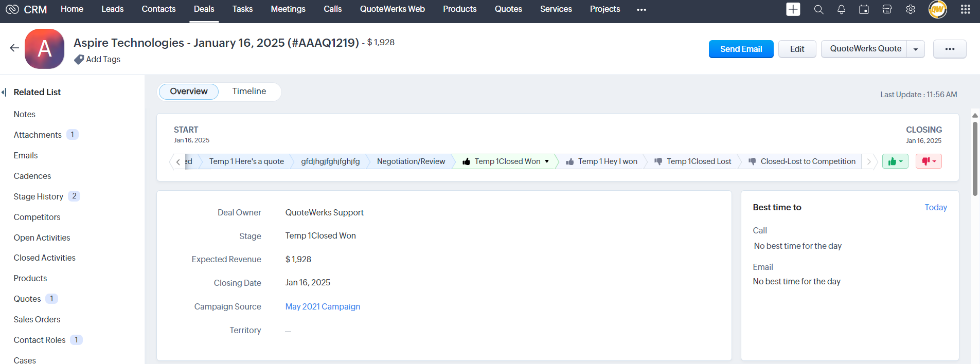Screen dimensions: 980x364
Task: Open the calendar icon in top bar
Action: 864,9
